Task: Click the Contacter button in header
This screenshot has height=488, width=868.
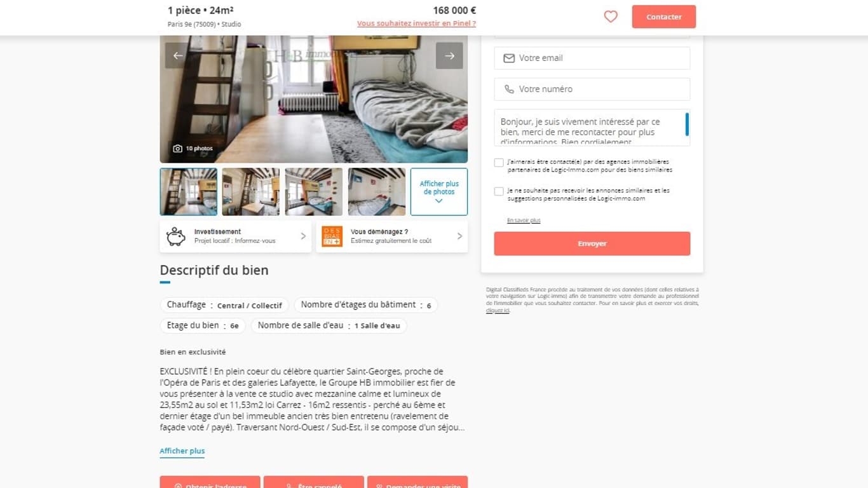Action: point(664,17)
